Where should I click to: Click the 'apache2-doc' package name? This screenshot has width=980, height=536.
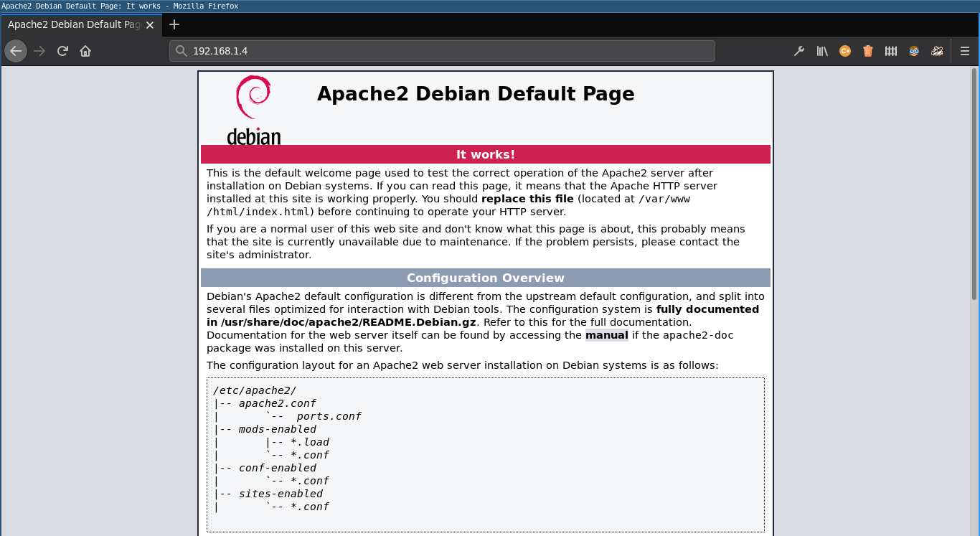pyautogui.click(x=698, y=335)
